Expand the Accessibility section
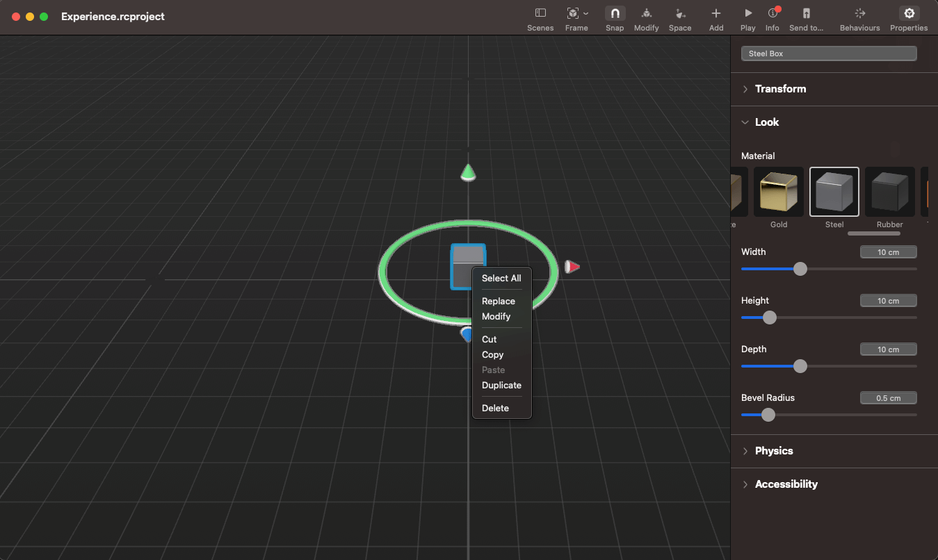Screen dimensions: 938x560 pos(745,484)
